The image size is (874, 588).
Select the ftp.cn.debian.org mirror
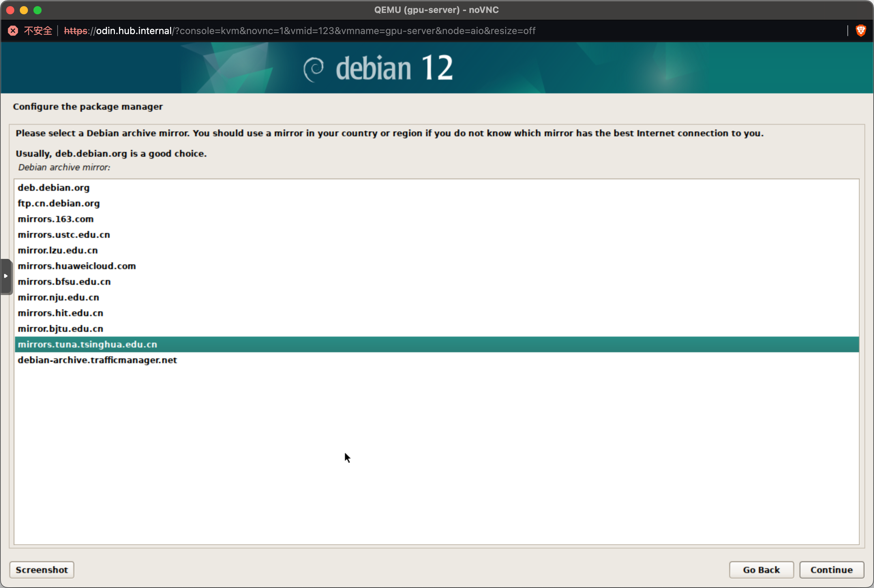437,203
